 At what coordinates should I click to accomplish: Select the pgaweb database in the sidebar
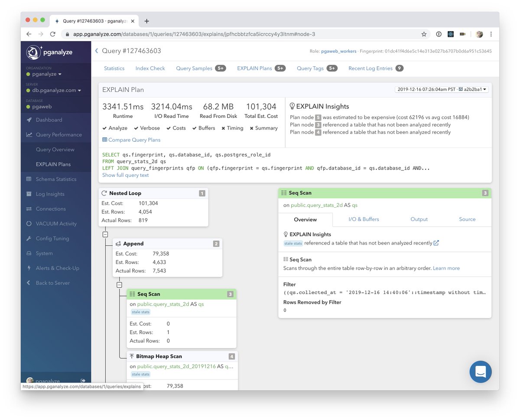point(41,107)
